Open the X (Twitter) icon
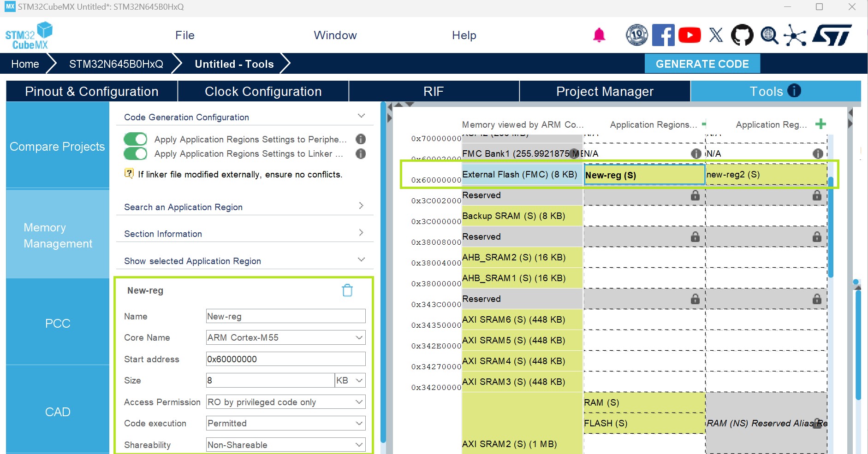The width and height of the screenshot is (868, 454). click(x=716, y=35)
